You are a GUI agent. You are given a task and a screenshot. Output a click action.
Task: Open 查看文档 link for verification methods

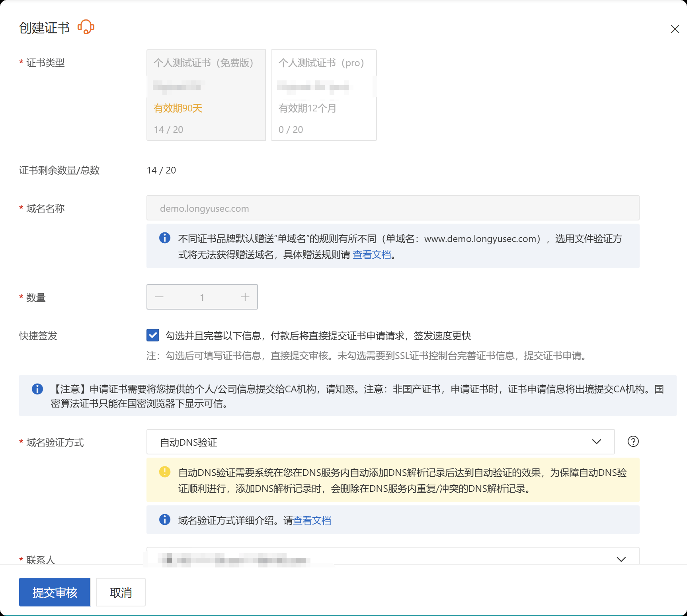click(x=312, y=520)
